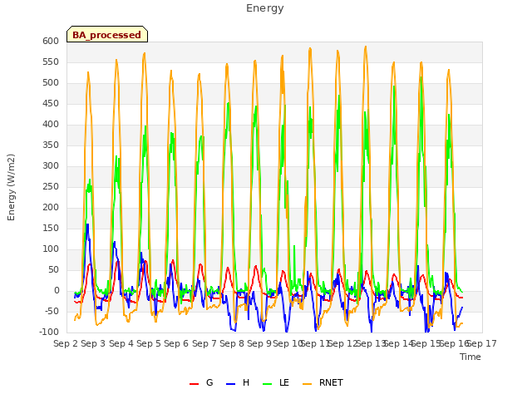Click the 350 y-axis tick label
Image resolution: width=532 pixels, height=399 pixels.
51,145
